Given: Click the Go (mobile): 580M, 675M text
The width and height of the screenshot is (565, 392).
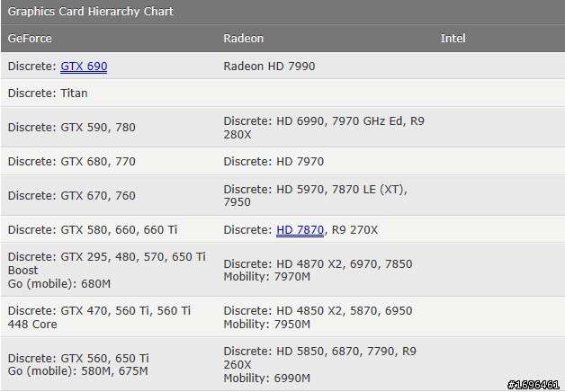Looking at the screenshot, I should click(78, 371).
